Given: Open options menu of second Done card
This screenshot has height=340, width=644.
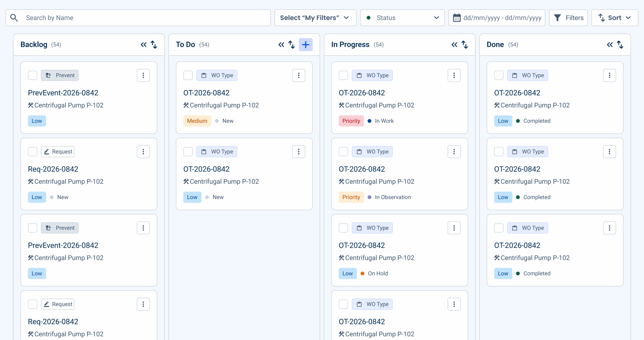Looking at the screenshot, I should click(610, 152).
